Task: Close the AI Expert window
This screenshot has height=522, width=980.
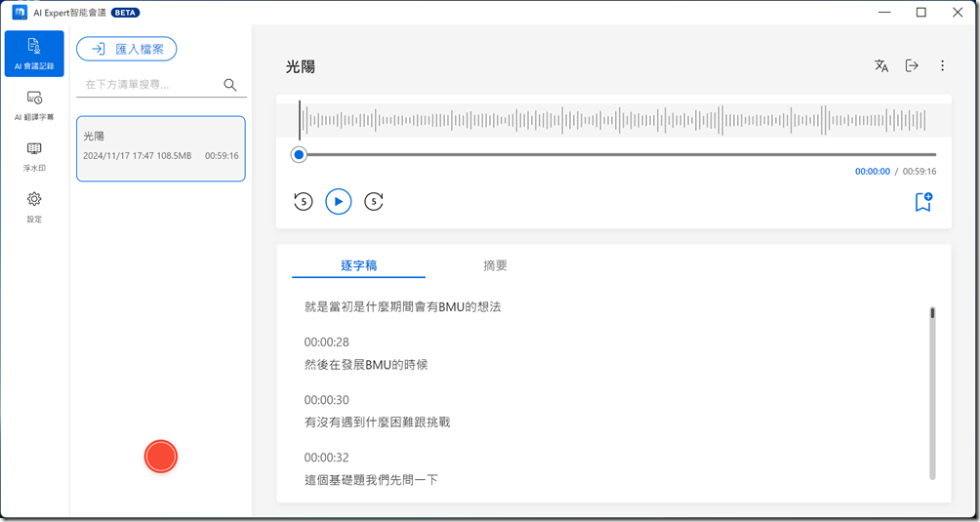Action: point(958,13)
